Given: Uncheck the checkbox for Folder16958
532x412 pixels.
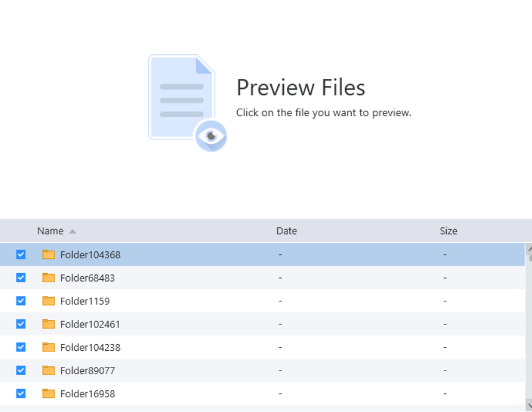Looking at the screenshot, I should [x=20, y=393].
